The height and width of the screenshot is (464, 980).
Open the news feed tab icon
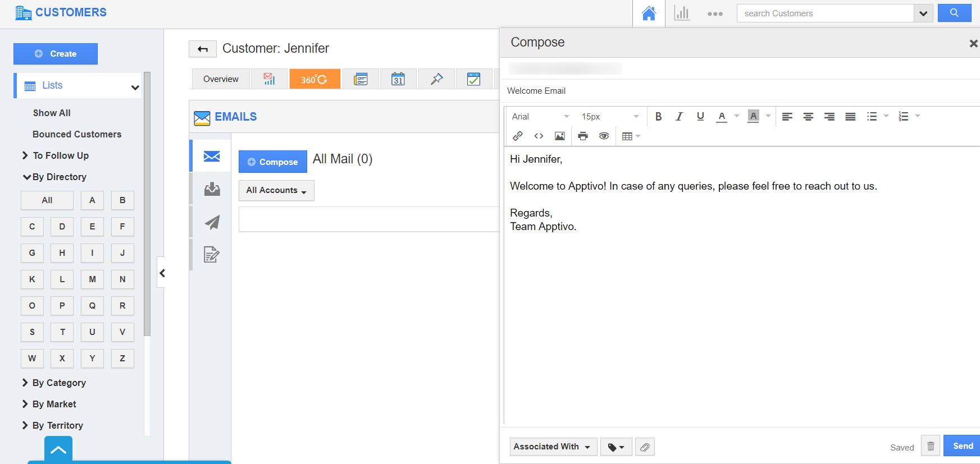click(x=361, y=79)
